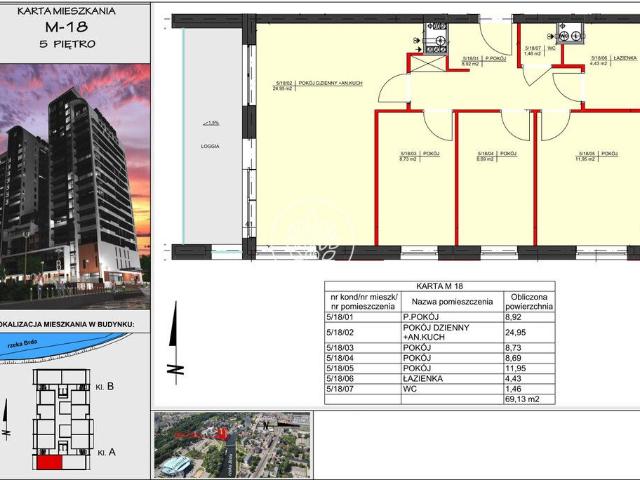This screenshot has height=480, width=640.
Task: Click 'P.POKÓJ' in the table
Action: click(x=421, y=317)
